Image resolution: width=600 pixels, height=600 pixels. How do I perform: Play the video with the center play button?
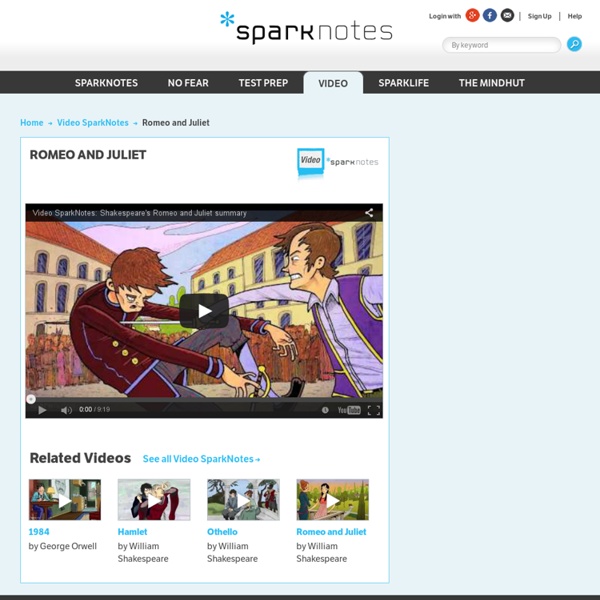point(204,311)
